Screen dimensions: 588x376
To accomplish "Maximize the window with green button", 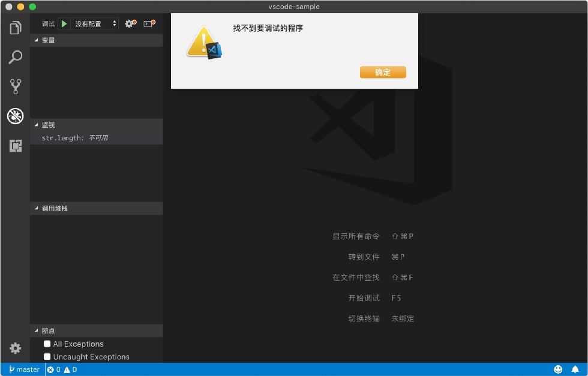I will pos(32,7).
